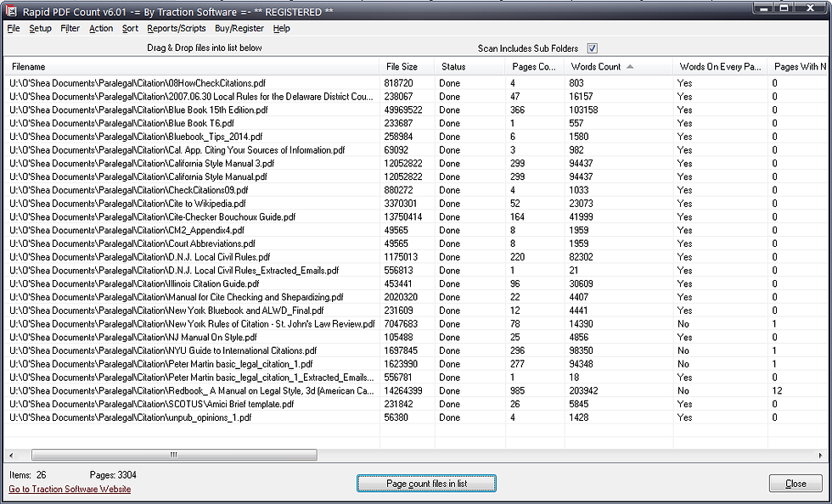Image resolution: width=832 pixels, height=504 pixels.
Task: Sort by Filename column header
Action: pyautogui.click(x=192, y=67)
